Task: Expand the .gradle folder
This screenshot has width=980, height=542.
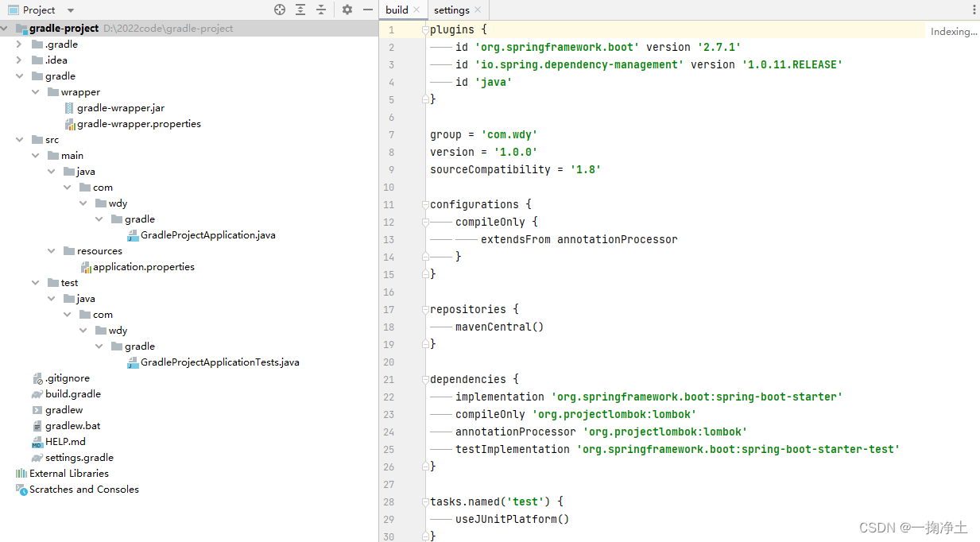Action: click(19, 45)
